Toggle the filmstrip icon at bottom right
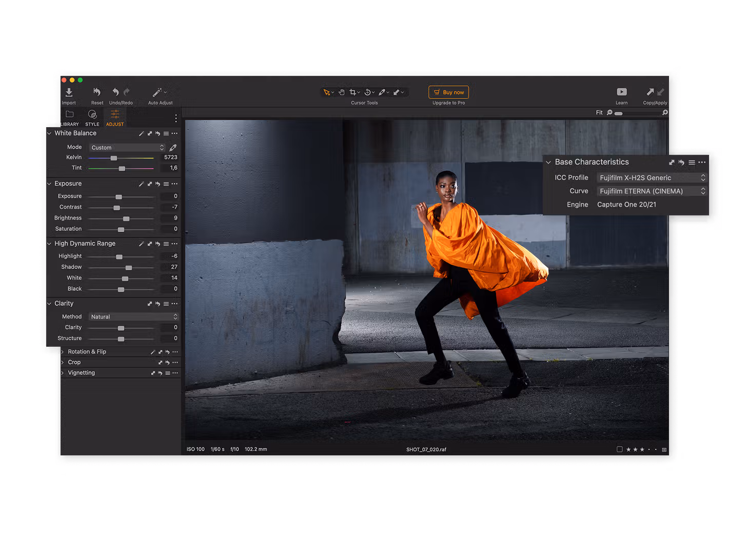This screenshot has height=560, width=747. (664, 450)
